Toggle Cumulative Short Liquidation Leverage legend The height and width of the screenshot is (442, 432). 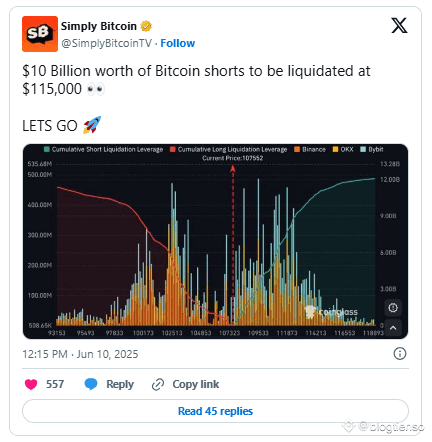click(103, 149)
